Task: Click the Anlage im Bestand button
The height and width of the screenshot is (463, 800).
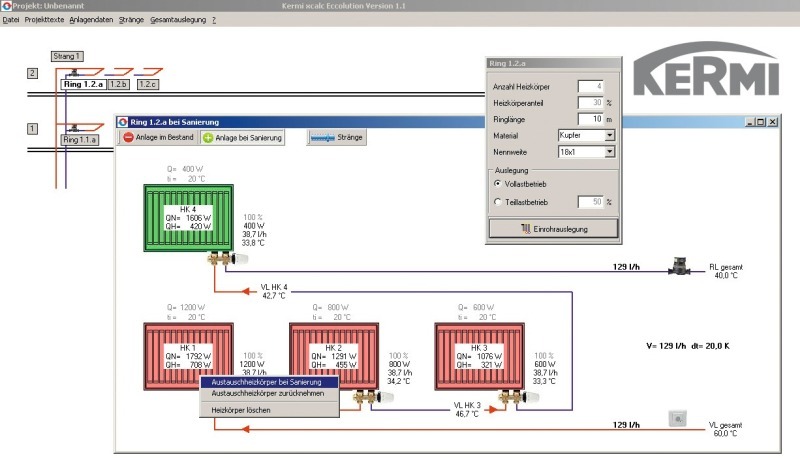Action: pos(158,137)
